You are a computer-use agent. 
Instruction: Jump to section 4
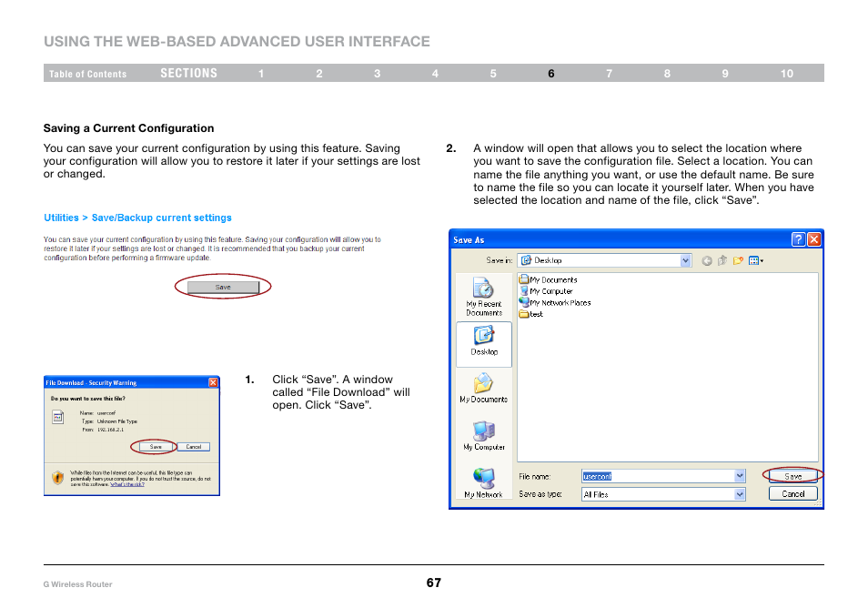pos(435,74)
